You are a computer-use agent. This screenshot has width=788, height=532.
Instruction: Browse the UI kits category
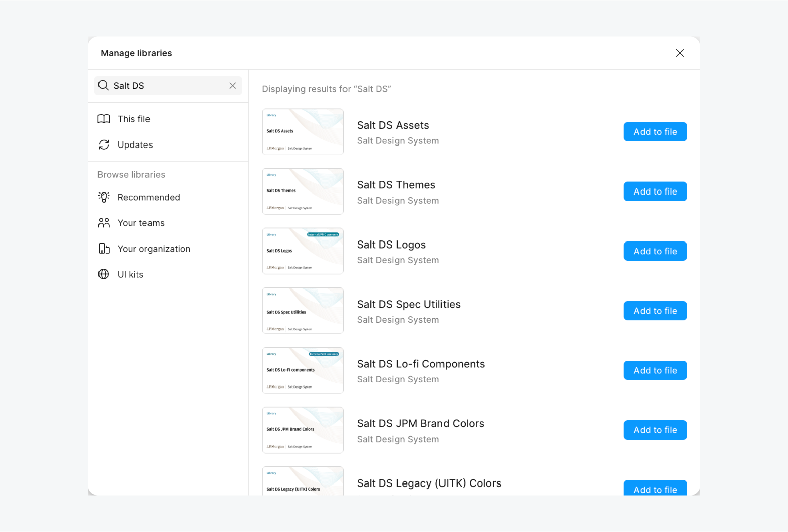[130, 274]
